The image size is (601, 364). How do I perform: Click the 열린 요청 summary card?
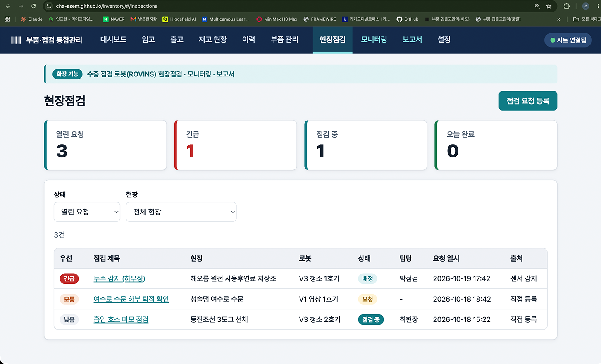pyautogui.click(x=105, y=145)
